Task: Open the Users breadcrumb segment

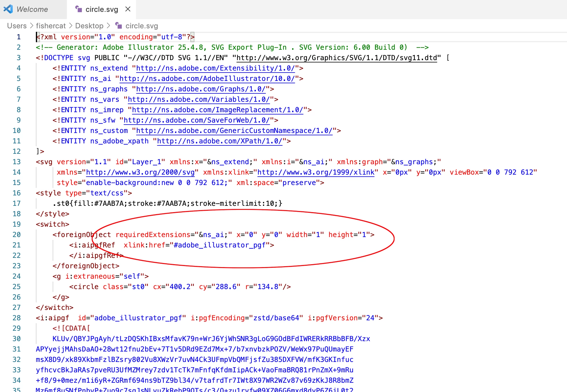Action: (17, 26)
